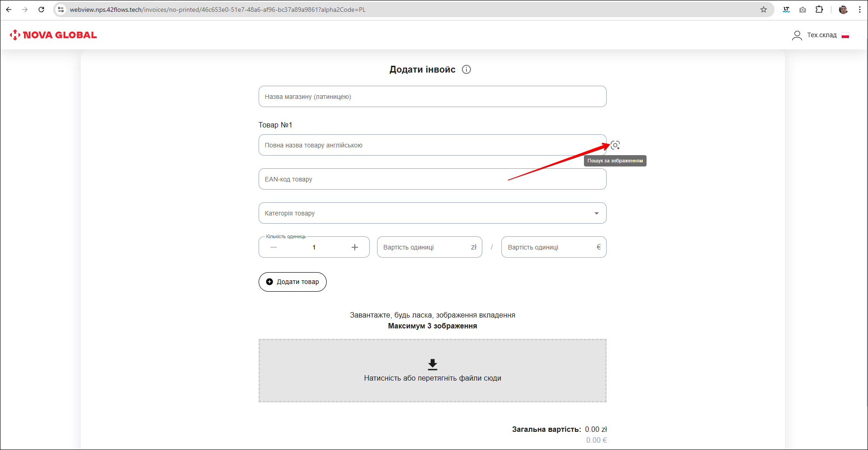Click the EAN-код товару field
The height and width of the screenshot is (450, 868).
click(432, 179)
